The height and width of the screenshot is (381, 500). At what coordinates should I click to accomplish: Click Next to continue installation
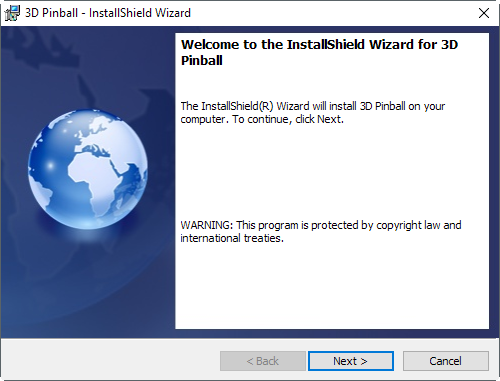pyautogui.click(x=351, y=361)
